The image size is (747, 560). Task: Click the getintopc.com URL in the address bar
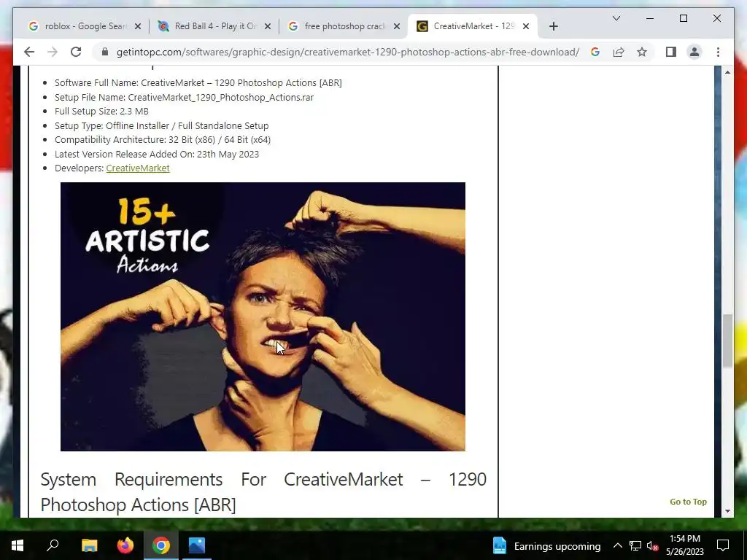click(x=348, y=52)
